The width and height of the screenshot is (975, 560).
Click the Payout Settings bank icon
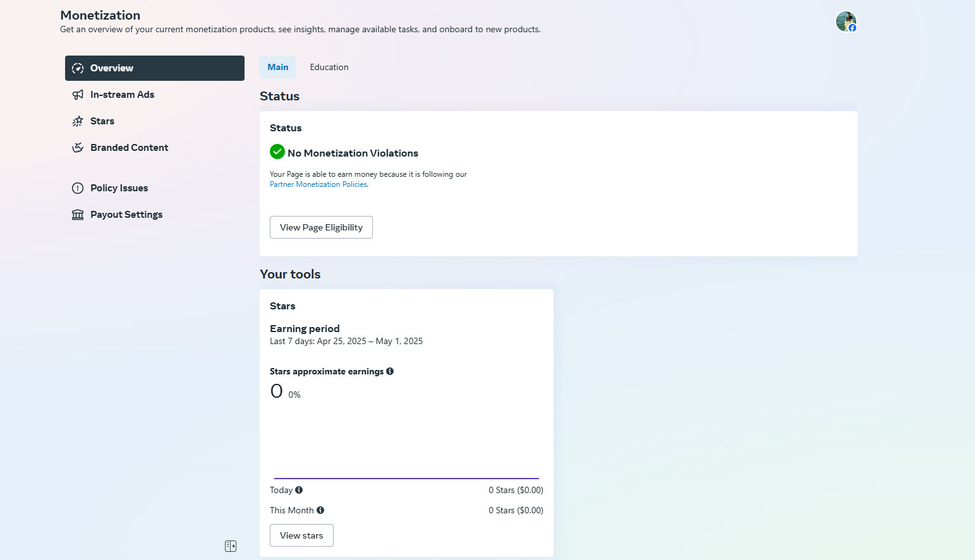click(x=78, y=215)
